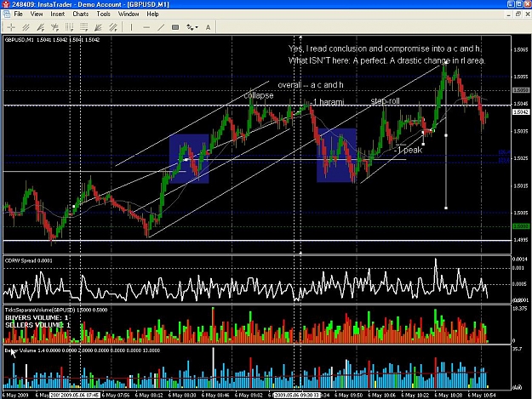Image resolution: width=532 pixels, height=399 pixels.
Task: Open the Tools menu
Action: [103, 14]
